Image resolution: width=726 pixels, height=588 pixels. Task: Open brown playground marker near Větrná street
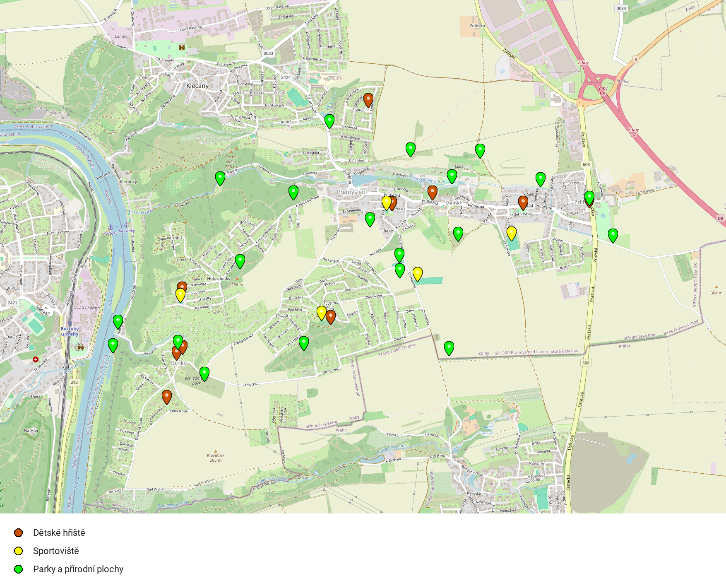(x=331, y=317)
